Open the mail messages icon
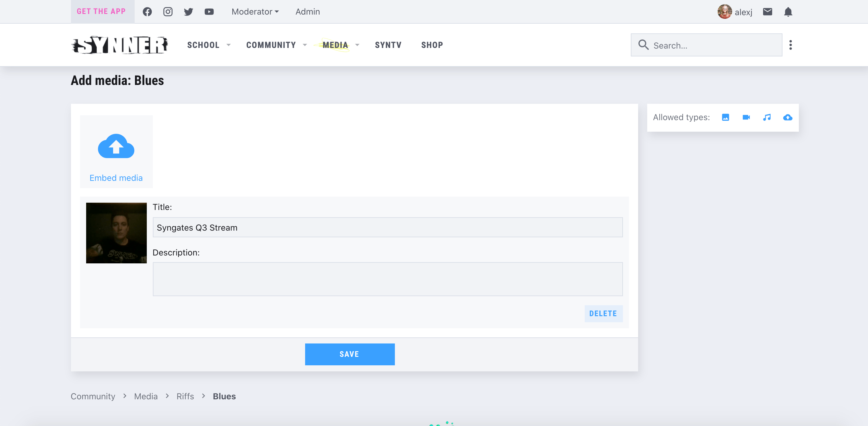This screenshot has height=426, width=868. [767, 12]
